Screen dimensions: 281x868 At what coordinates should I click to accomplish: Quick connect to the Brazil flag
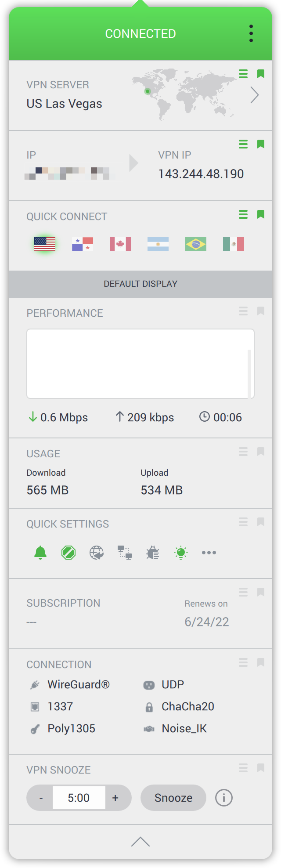(196, 244)
